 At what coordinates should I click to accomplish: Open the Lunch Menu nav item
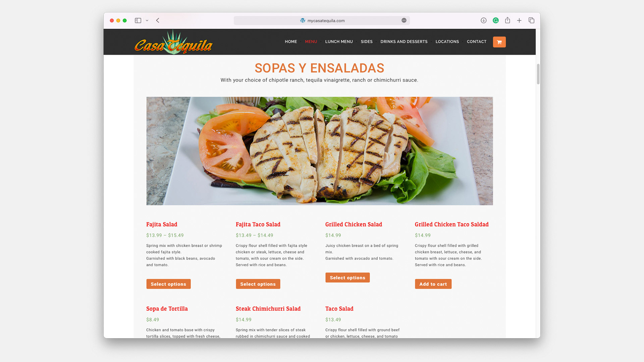click(x=339, y=42)
